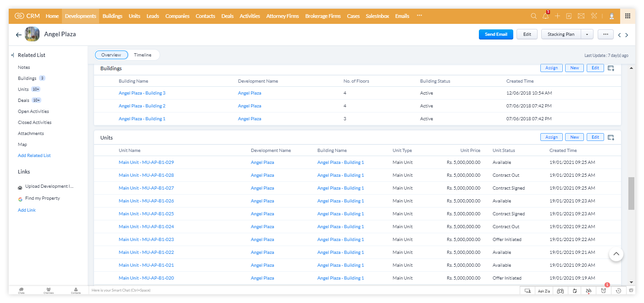Open the setup tools icon
The height and width of the screenshot is (303, 644).
point(593,16)
